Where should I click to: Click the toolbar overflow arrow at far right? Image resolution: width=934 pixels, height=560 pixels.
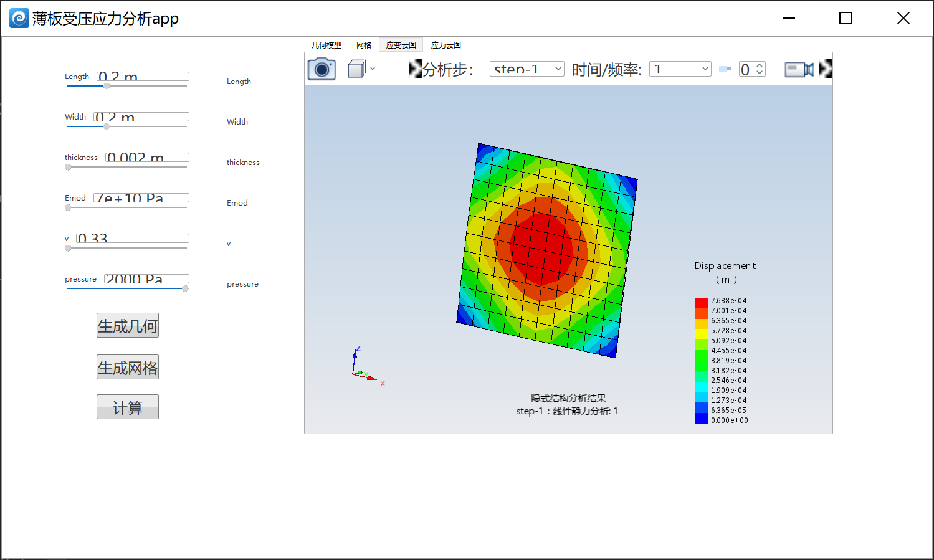826,69
